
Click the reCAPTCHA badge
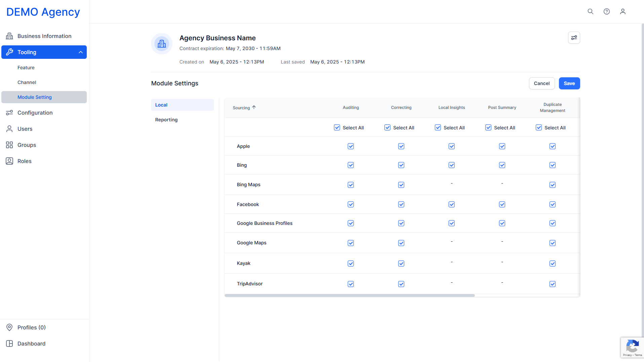coord(632,348)
